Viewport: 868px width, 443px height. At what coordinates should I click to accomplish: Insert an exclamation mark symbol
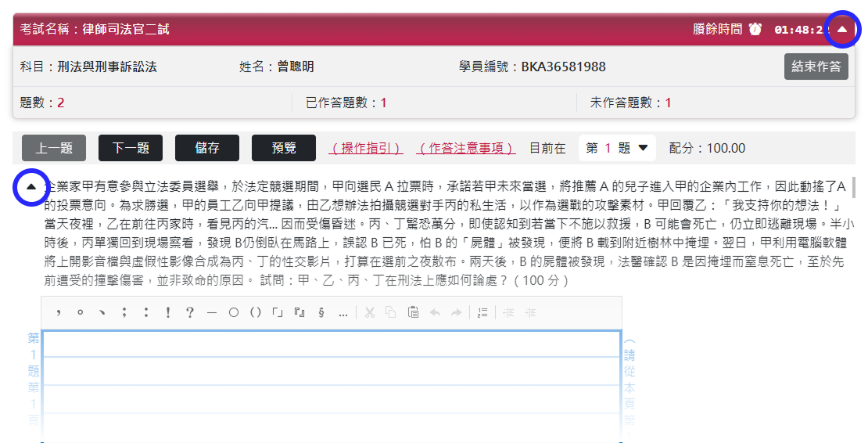click(x=167, y=313)
